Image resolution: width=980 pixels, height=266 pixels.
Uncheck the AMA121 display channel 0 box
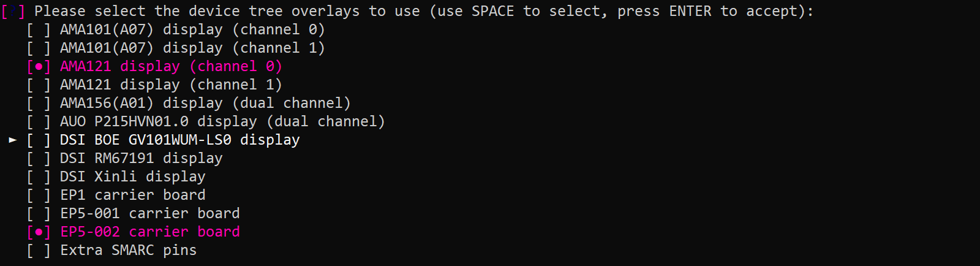(38, 66)
